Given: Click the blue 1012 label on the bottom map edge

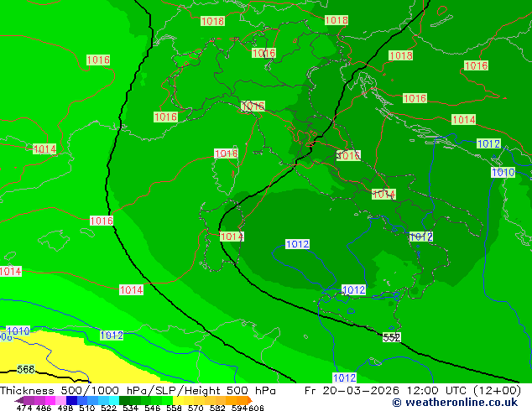Looking at the screenshot, I should coord(344,377).
